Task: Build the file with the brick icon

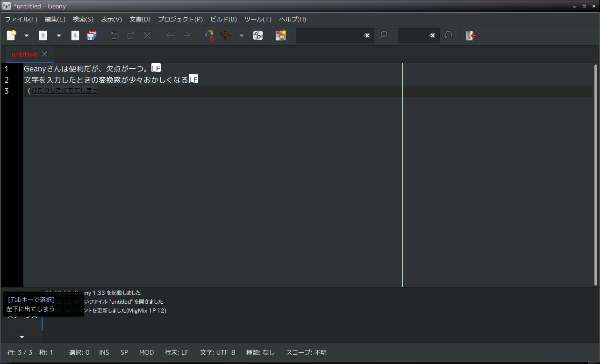Action: point(226,36)
